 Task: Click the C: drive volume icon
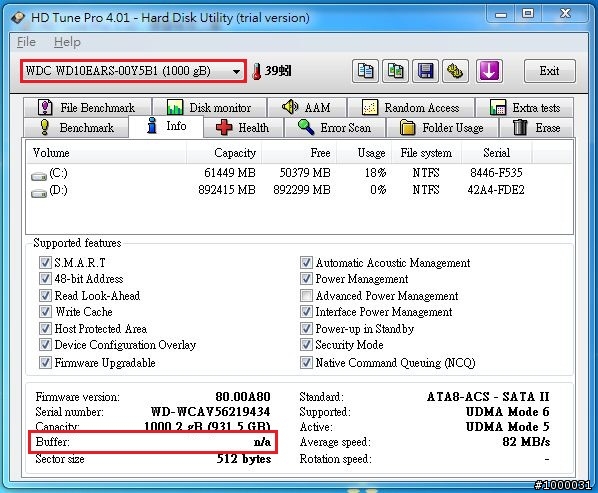(x=39, y=176)
